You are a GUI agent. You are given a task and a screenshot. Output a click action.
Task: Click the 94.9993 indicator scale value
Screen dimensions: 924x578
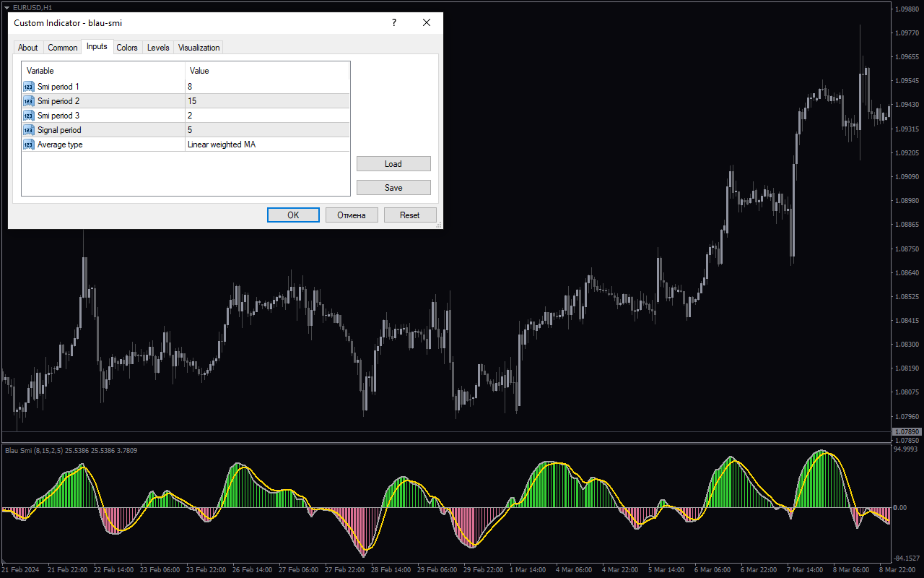905,449
